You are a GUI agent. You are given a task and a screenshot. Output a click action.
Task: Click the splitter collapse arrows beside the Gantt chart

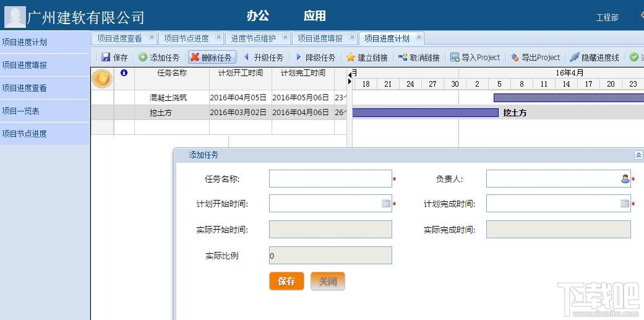click(x=350, y=78)
